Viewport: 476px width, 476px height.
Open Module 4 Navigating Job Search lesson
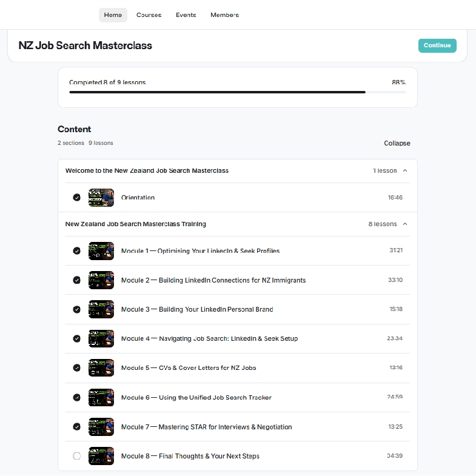(x=209, y=338)
